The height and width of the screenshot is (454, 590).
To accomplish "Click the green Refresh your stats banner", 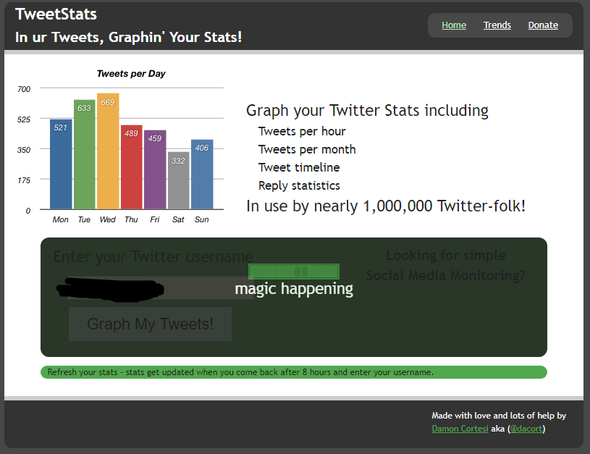I will point(293,372).
